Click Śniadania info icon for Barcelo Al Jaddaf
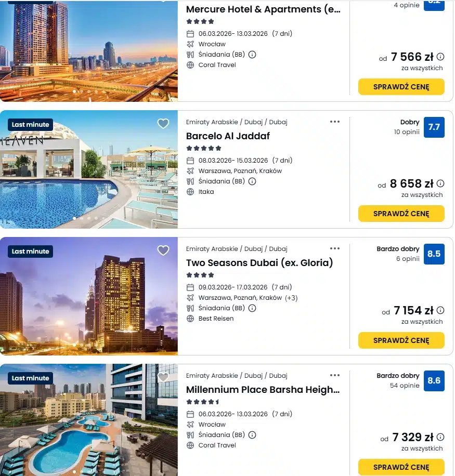 point(252,181)
